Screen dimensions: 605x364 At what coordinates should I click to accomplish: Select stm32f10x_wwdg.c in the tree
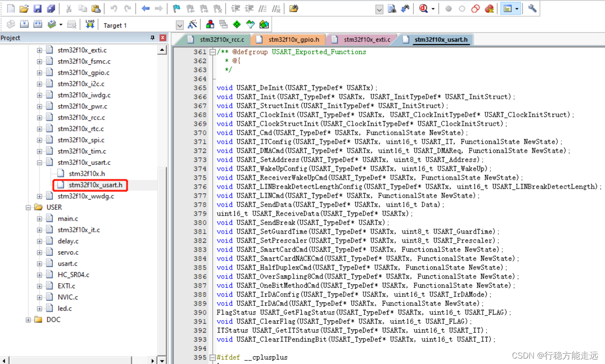point(85,196)
